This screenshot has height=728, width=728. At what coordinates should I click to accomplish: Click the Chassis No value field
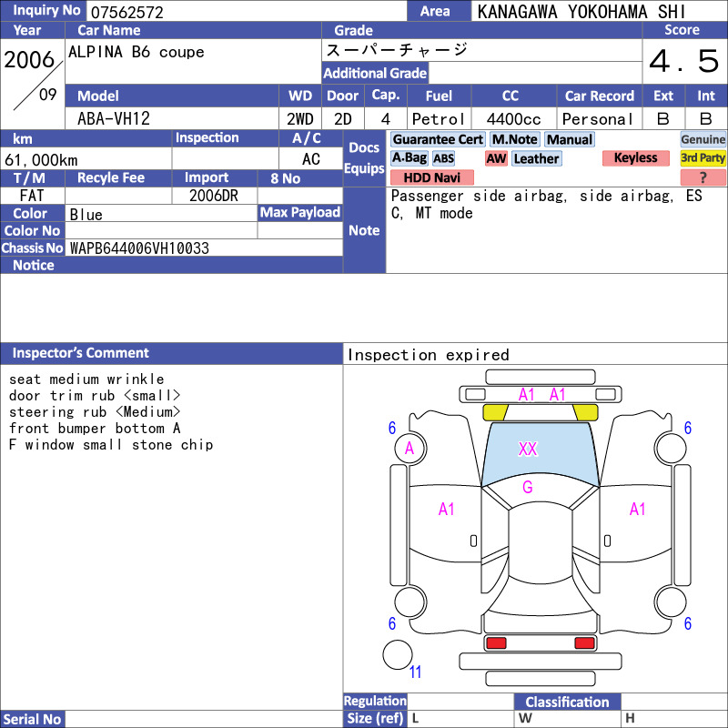click(x=204, y=248)
